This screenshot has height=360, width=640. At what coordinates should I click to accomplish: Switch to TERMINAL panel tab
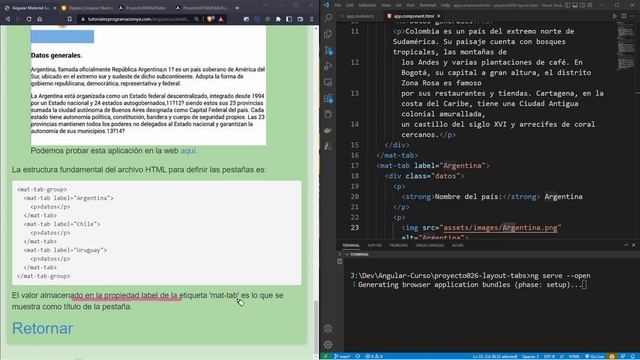pos(351,245)
